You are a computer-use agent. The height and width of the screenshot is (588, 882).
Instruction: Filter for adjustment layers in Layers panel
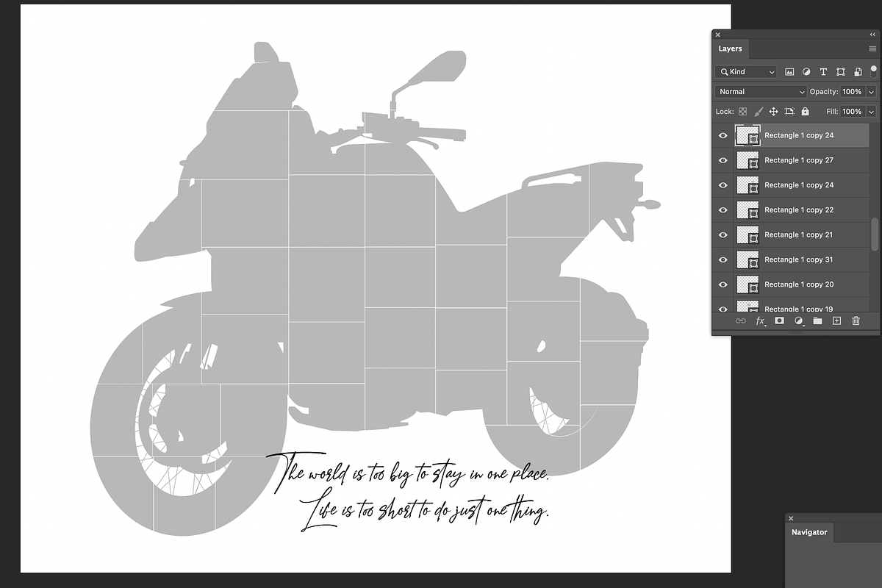(x=806, y=71)
